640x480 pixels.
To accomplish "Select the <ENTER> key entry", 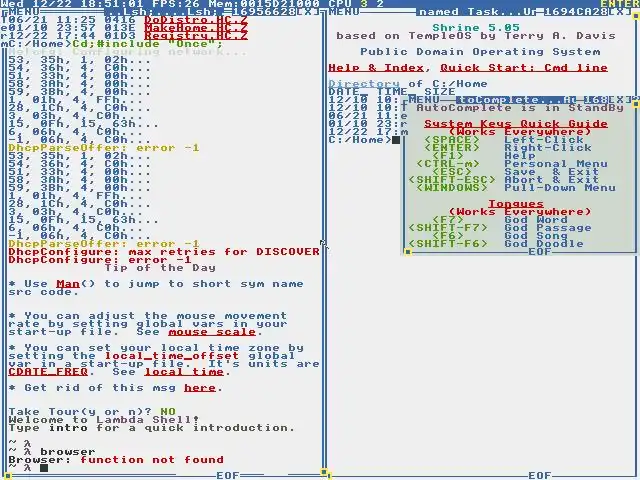I will [452, 148].
